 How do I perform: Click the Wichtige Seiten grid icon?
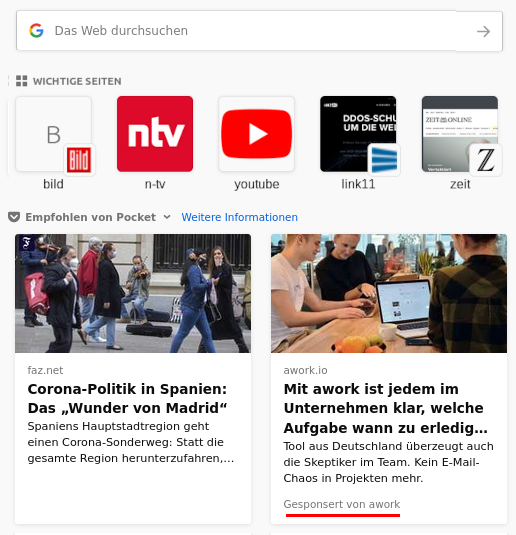coord(22,81)
